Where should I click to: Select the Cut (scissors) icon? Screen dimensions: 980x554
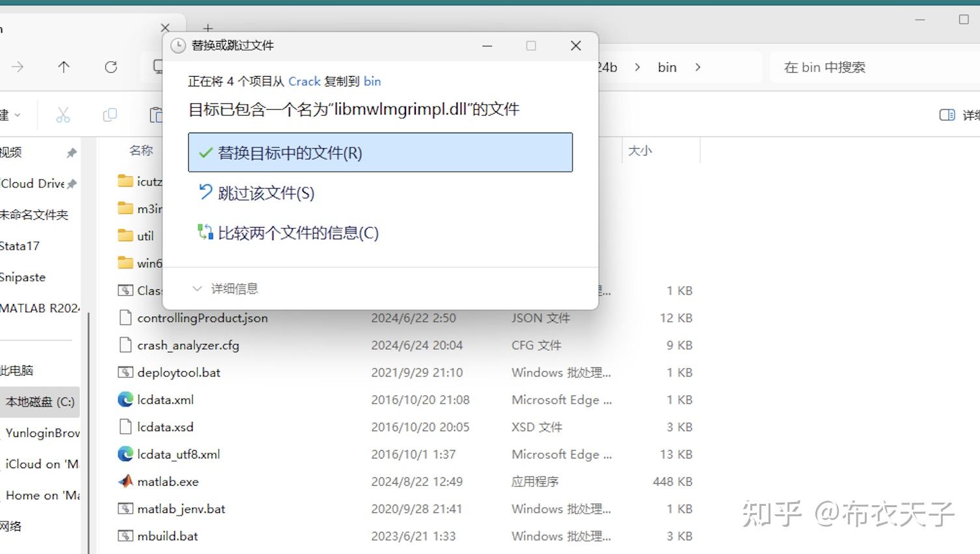click(62, 114)
